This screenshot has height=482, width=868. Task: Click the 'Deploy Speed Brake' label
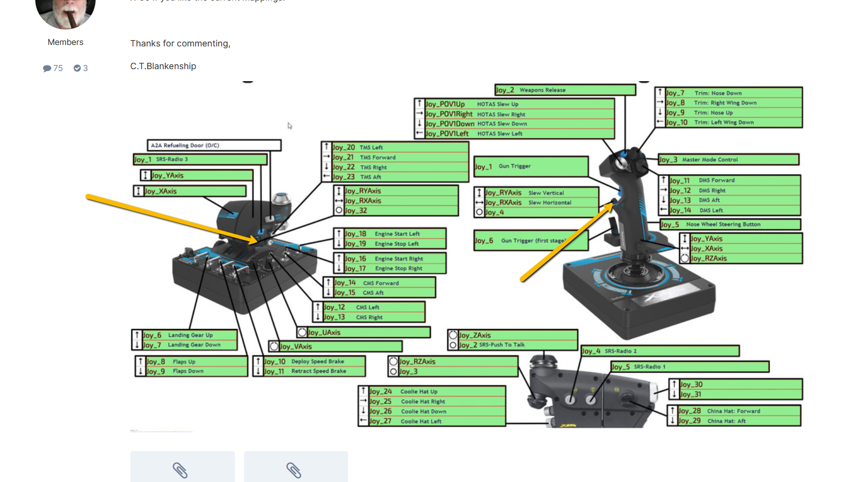click(317, 362)
